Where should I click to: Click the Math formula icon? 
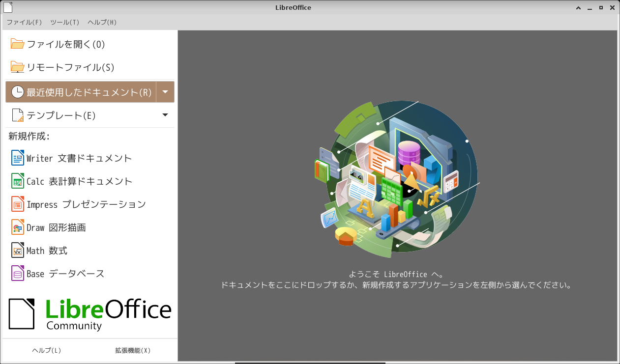coord(18,251)
